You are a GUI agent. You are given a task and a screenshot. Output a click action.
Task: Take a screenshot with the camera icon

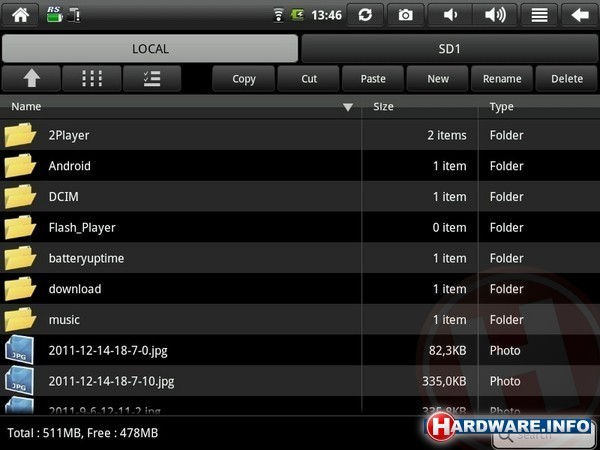[x=405, y=15]
